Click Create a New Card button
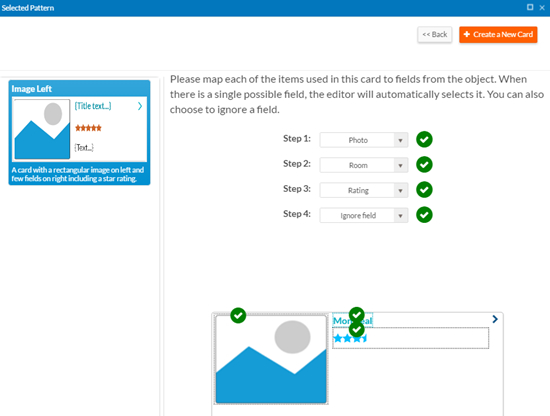The height and width of the screenshot is (416, 550). [x=498, y=35]
